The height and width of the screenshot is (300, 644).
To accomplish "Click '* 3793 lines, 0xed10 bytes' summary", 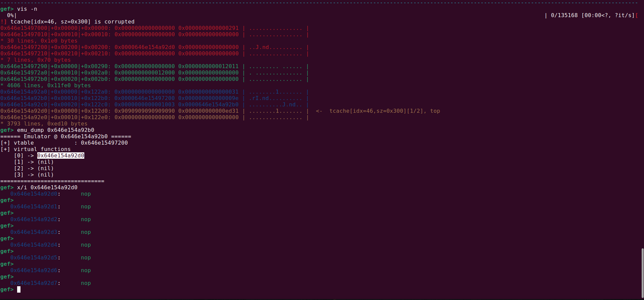I will [44, 124].
